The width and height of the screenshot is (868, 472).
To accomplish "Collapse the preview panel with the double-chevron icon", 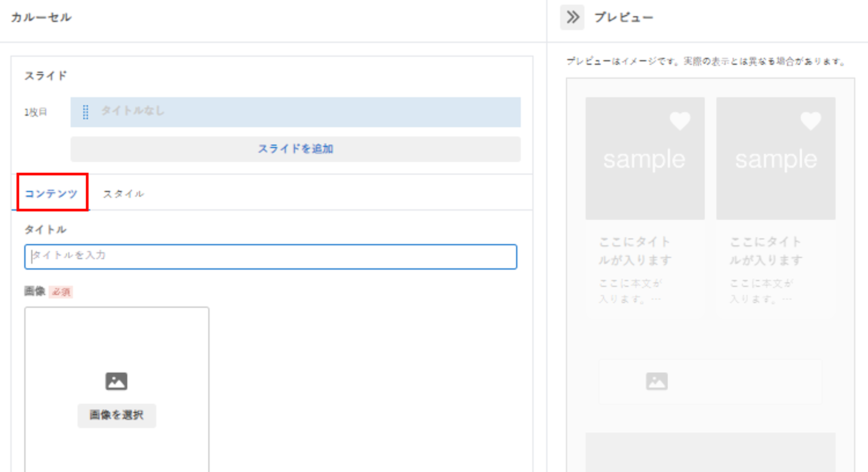I will (572, 18).
